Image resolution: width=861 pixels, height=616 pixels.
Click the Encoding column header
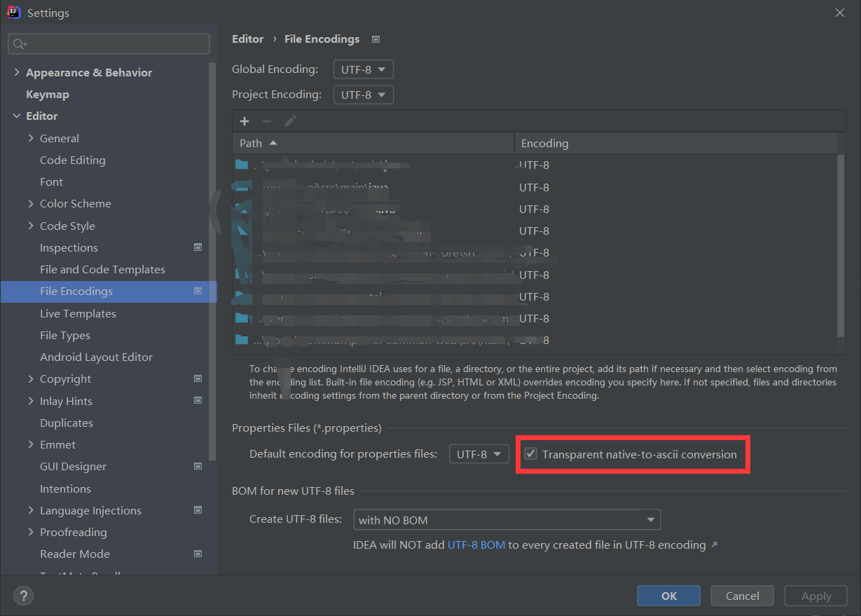point(675,143)
